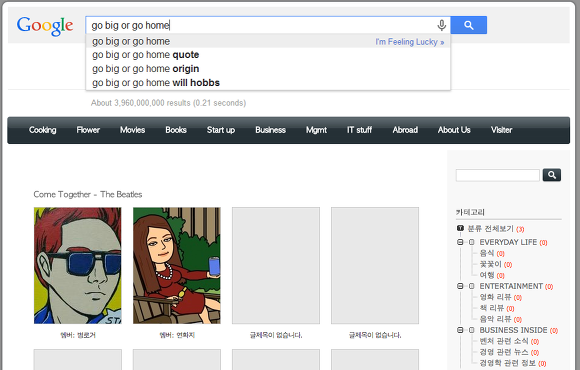580x370 pixels.
Task: Select the 경영학 관련 정보 subcategory
Action: [x=508, y=363]
